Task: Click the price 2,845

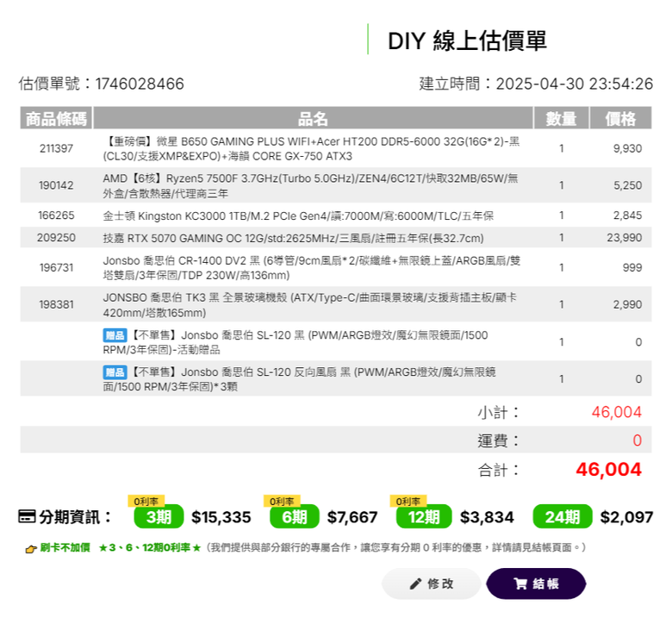Action: click(627, 215)
